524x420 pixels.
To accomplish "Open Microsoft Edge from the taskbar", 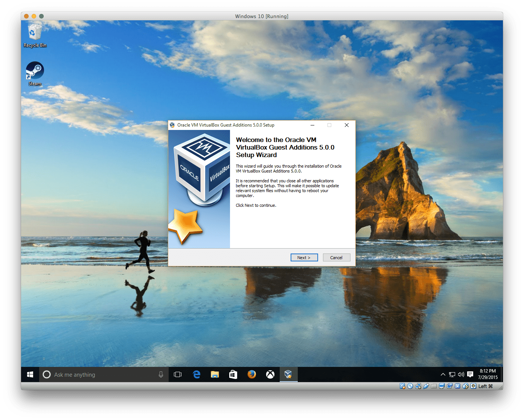I will click(196, 374).
